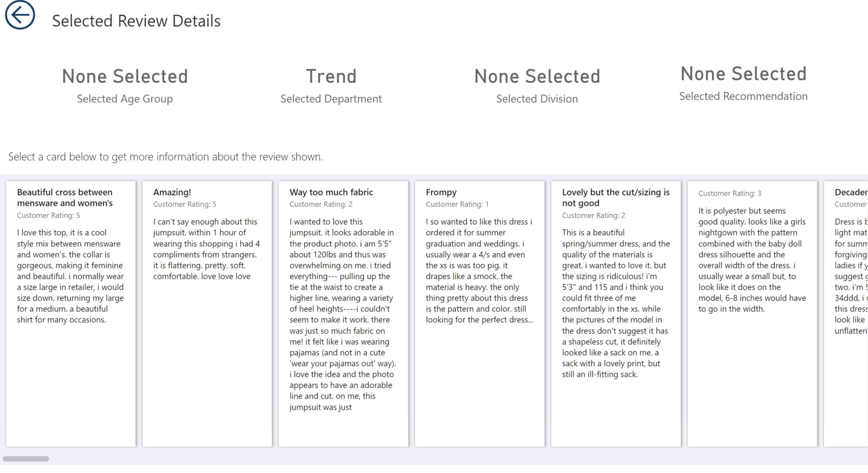Click 'Customer Rating: 1' on Frompy card
This screenshot has height=473, width=868.
coord(457,204)
